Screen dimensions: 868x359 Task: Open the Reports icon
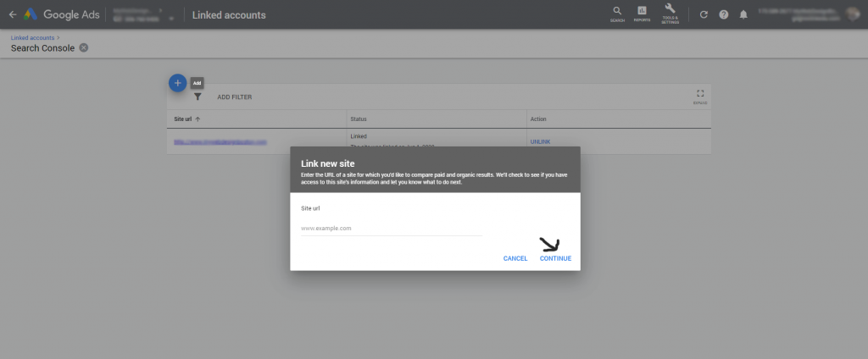pos(642,12)
